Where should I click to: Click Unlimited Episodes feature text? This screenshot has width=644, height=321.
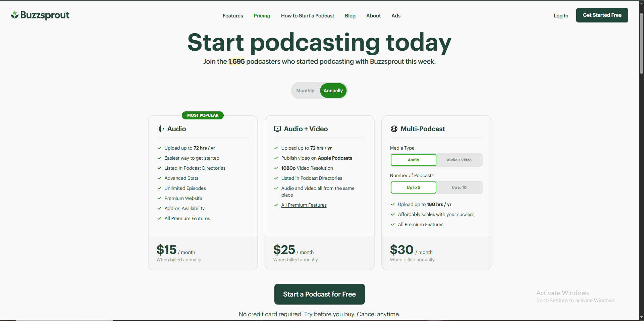pos(185,188)
